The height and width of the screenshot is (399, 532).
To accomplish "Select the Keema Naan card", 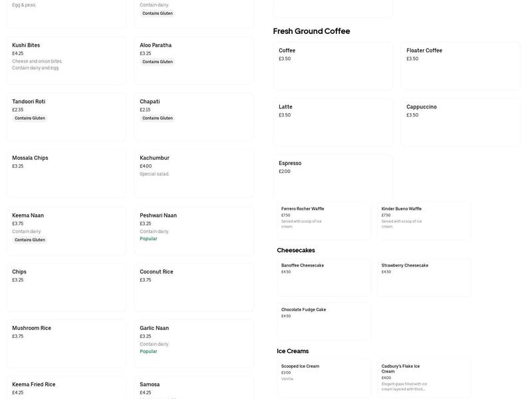I will (x=66, y=230).
